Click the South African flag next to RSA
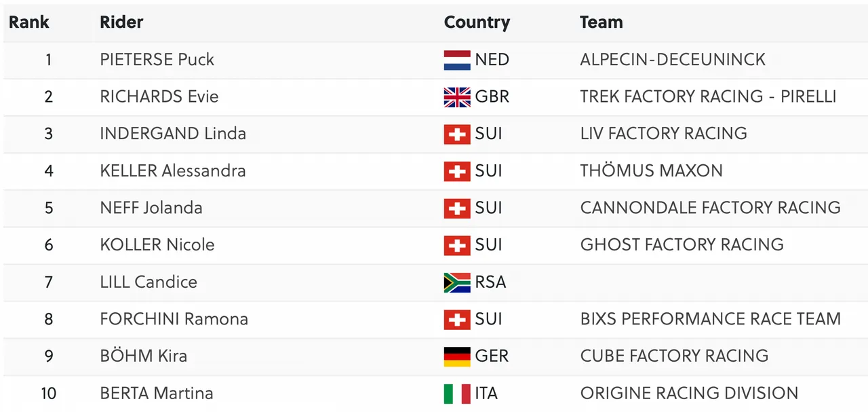The image size is (868, 412). click(457, 282)
